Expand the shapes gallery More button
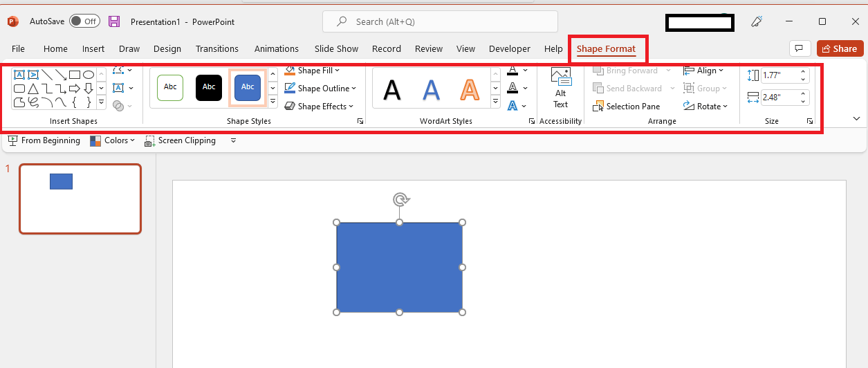Screen dimensions: 868x368 coord(101,103)
